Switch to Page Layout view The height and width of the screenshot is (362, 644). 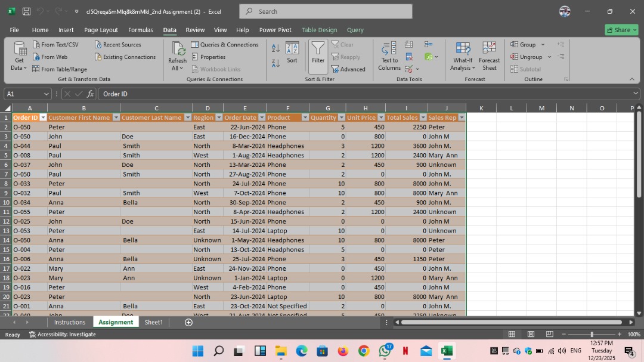[531, 334]
